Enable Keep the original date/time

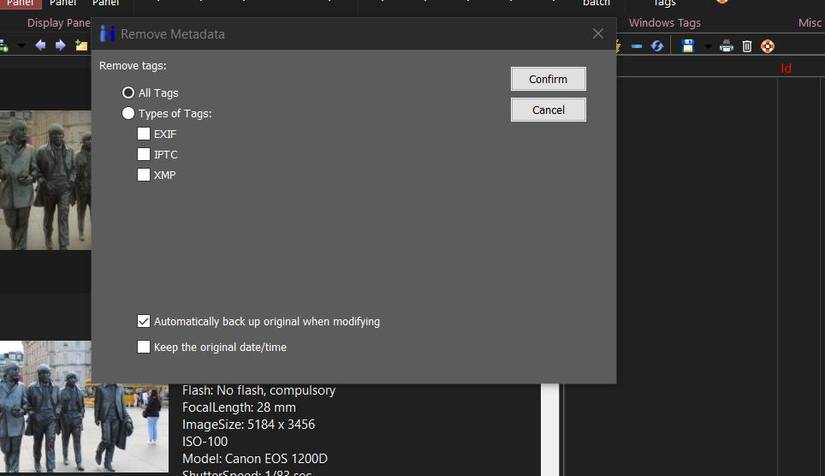tap(144, 347)
